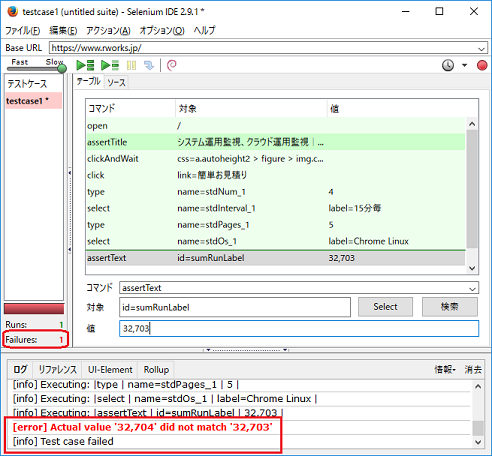Close the Selenium IDE window

coord(474,11)
